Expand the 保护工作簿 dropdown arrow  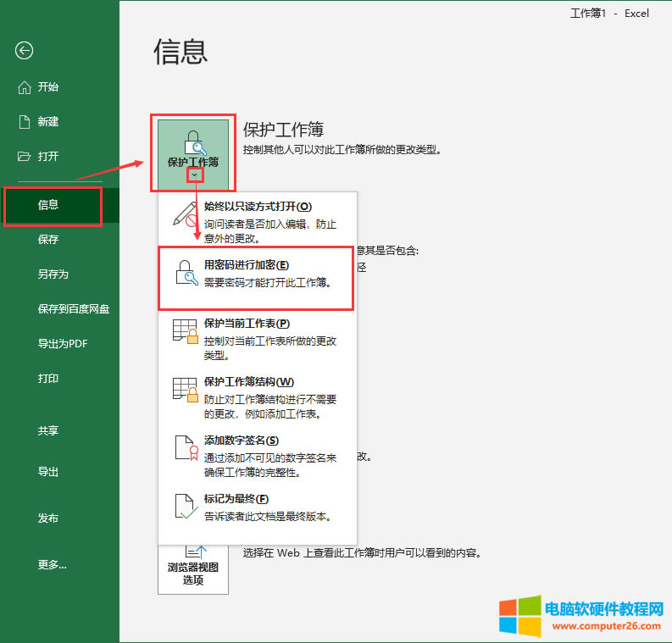pyautogui.click(x=195, y=175)
